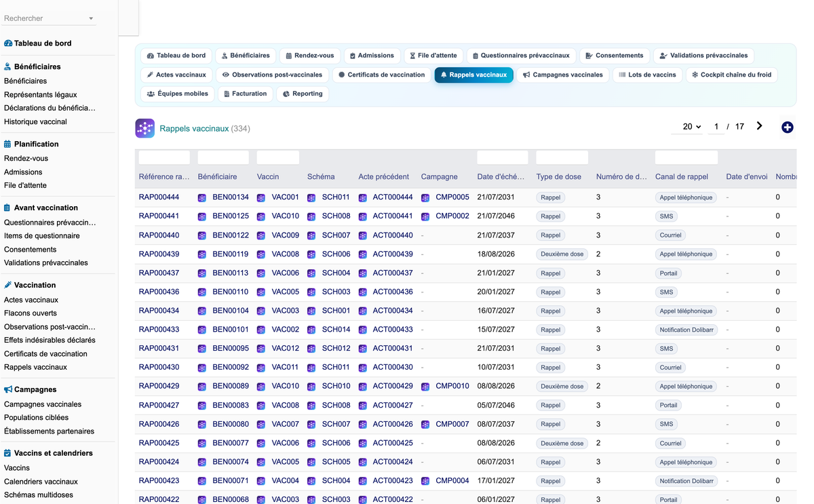This screenshot has height=504, width=814.
Task: Open Certificats de vaccination tab
Action: pyautogui.click(x=382, y=75)
